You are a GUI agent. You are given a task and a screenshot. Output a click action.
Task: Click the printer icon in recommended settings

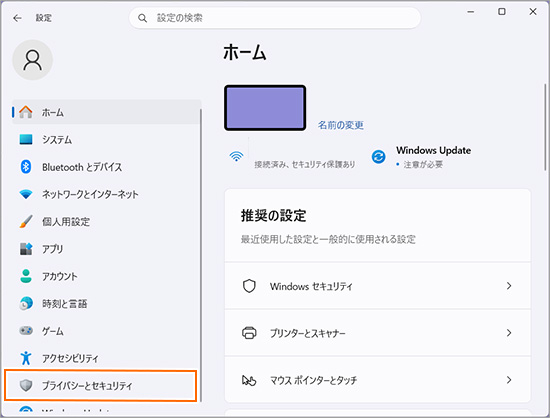pyautogui.click(x=249, y=333)
